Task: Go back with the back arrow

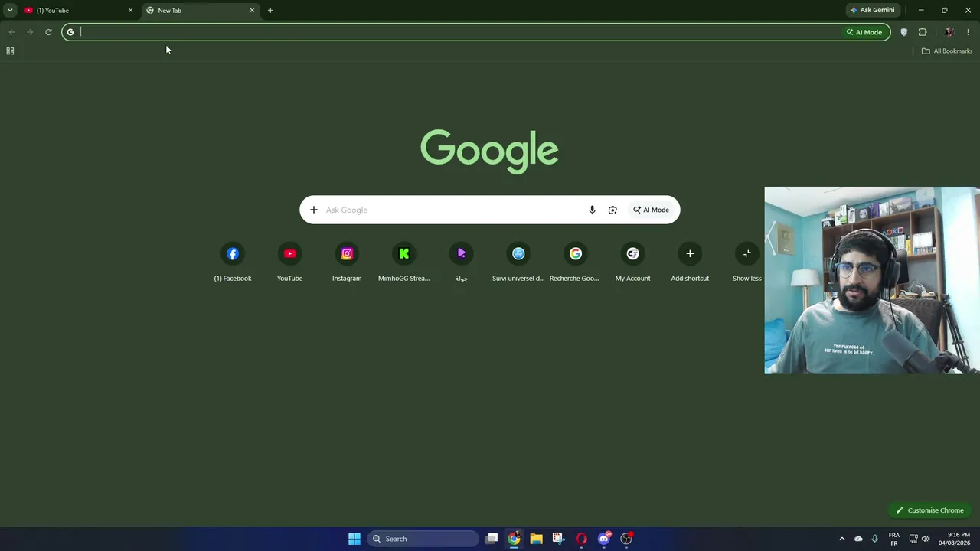Action: [11, 32]
